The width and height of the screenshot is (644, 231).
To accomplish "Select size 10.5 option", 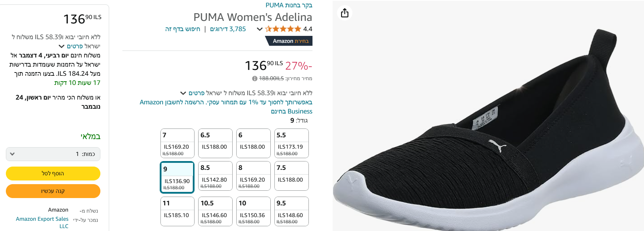I will coord(215,211).
